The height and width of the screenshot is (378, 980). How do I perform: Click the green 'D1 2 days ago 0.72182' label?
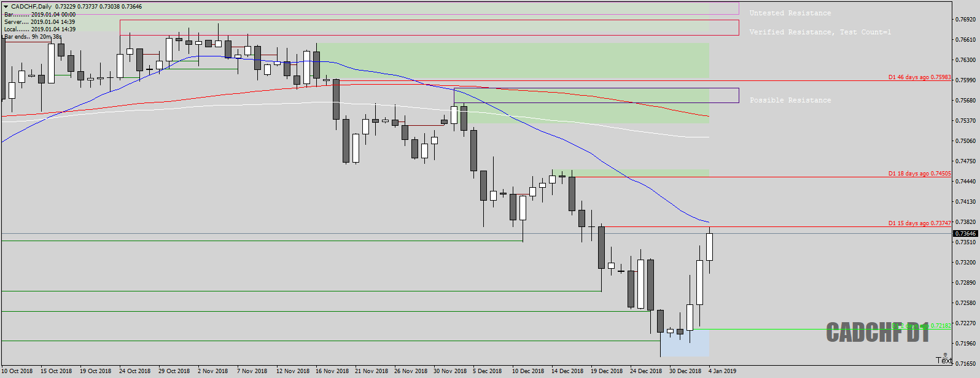[920, 325]
